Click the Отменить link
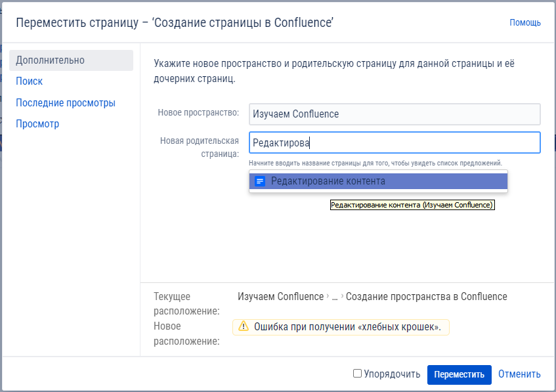556x392 pixels. [x=519, y=374]
